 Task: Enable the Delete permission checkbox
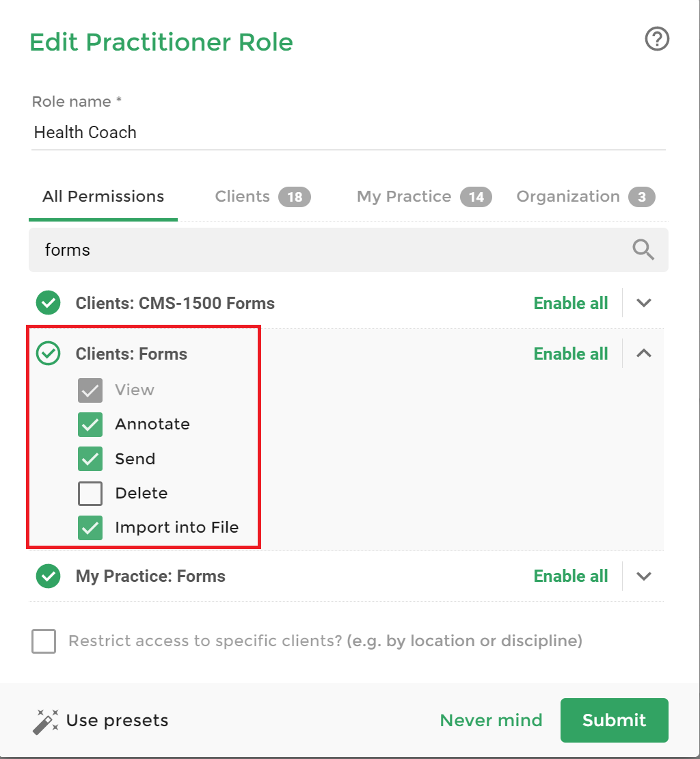[90, 493]
